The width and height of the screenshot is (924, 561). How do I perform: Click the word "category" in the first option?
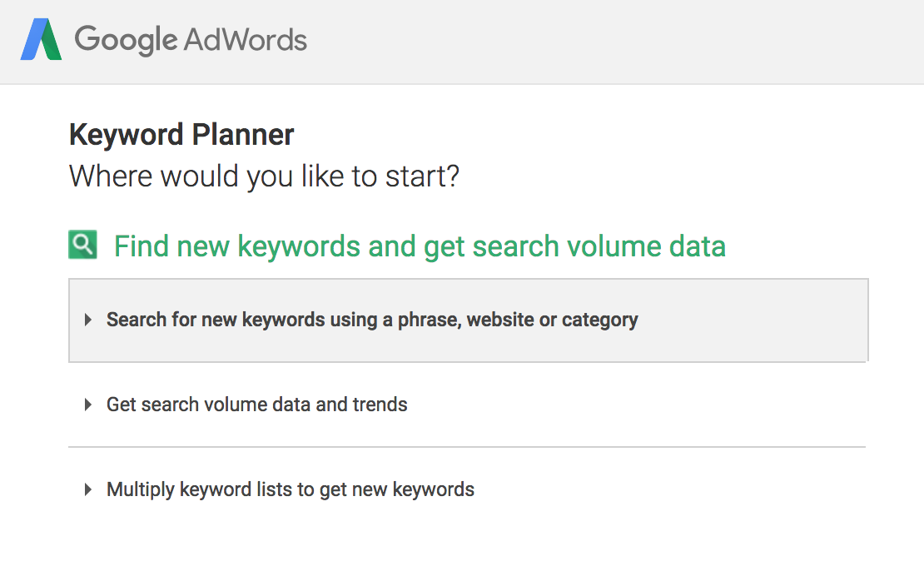pyautogui.click(x=599, y=320)
